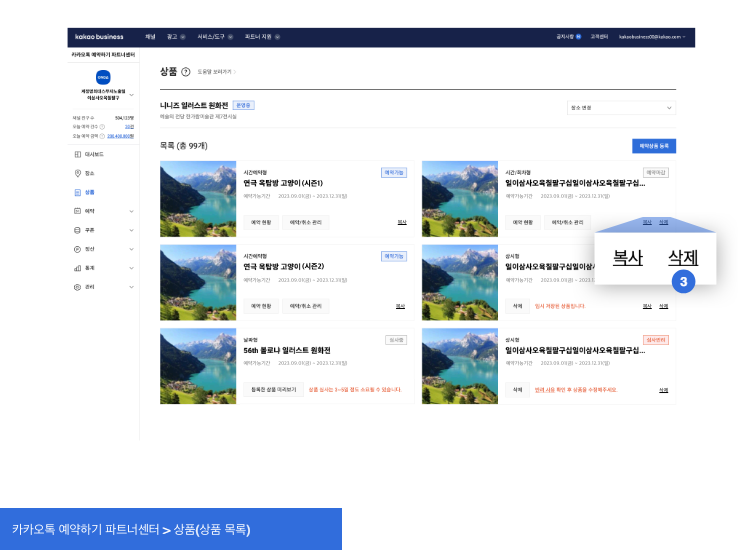Image resolution: width=738 pixels, height=550 pixels.
Task: Open the 장소 변경 dropdown
Action: coord(621,108)
